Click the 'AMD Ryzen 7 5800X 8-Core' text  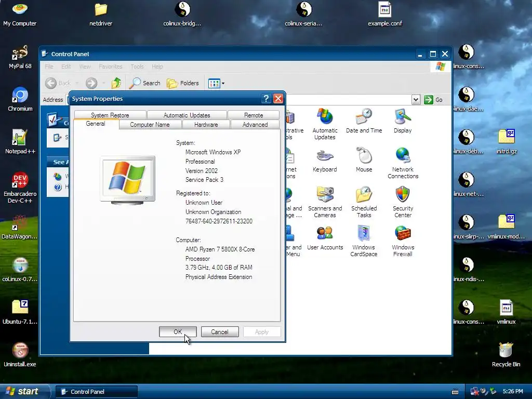(220, 249)
